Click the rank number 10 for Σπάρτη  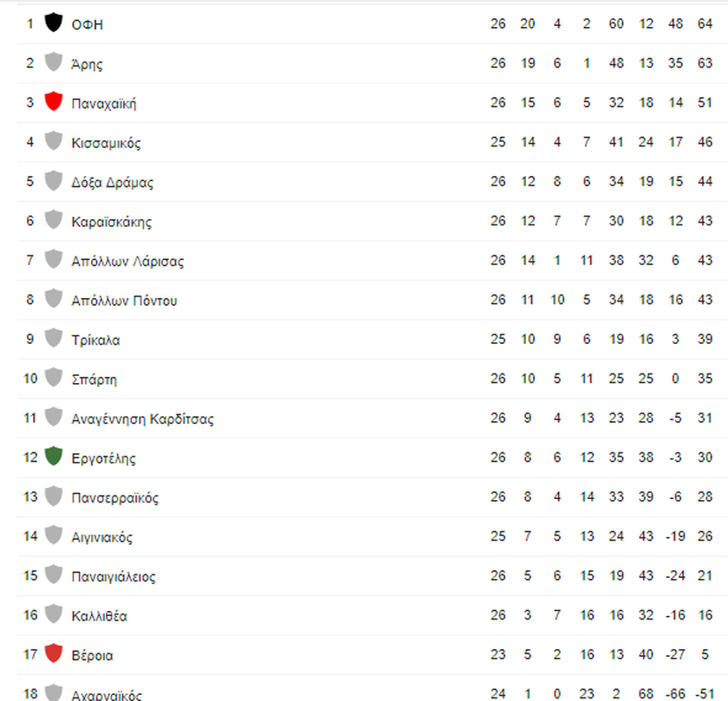(30, 379)
